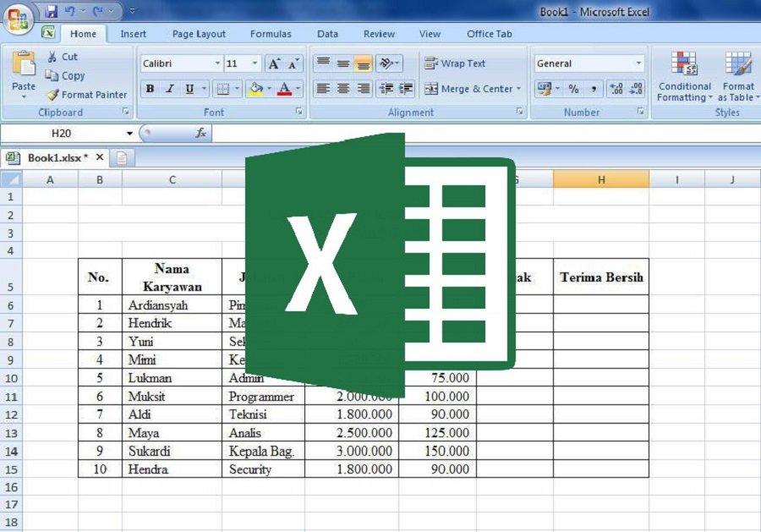
Task: Open the font size 11 dropdown
Action: 255,63
